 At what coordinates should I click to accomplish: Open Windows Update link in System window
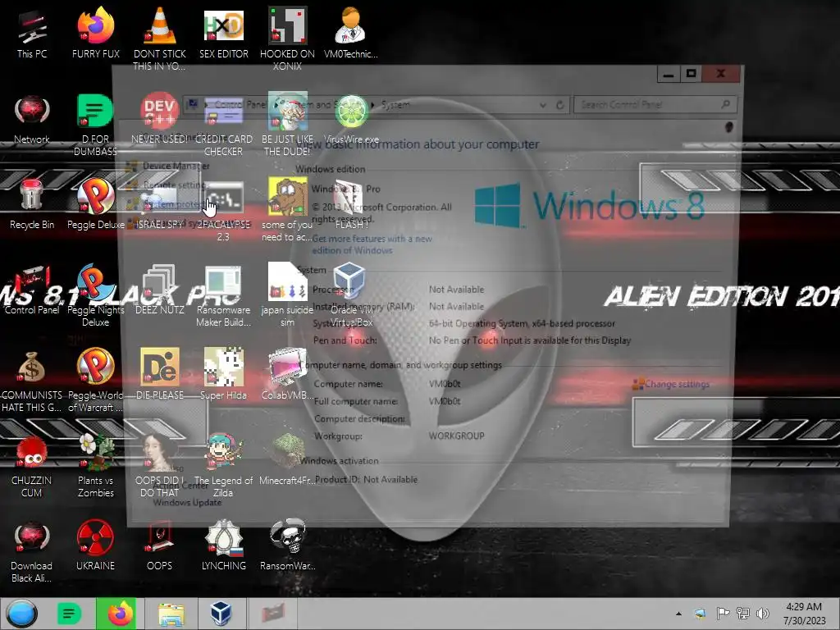187,503
